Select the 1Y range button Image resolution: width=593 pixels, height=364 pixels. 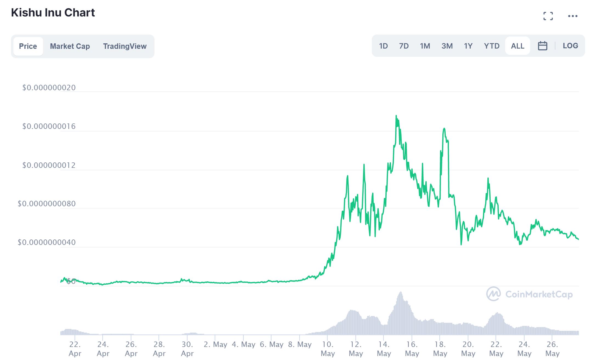pos(468,46)
